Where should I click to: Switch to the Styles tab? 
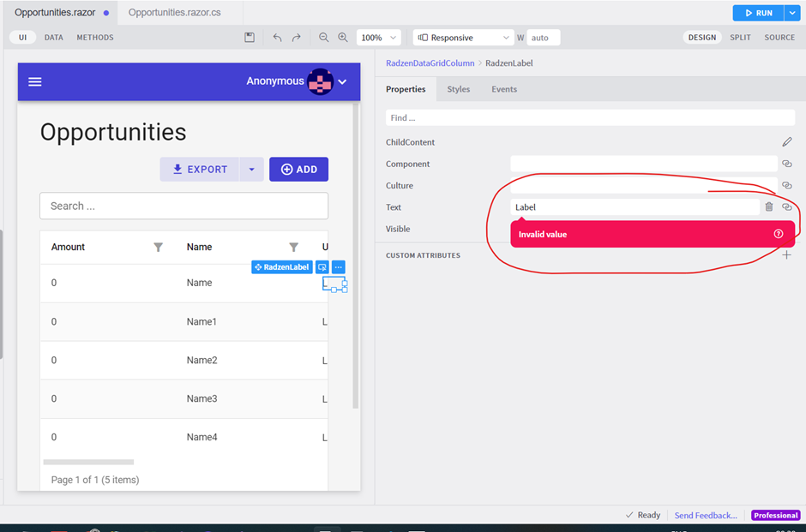tap(458, 89)
